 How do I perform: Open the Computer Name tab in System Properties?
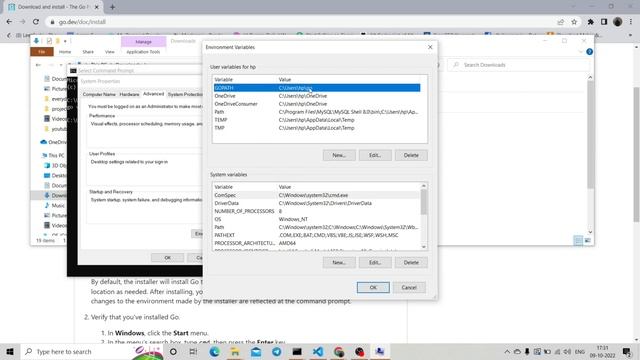tap(99, 94)
